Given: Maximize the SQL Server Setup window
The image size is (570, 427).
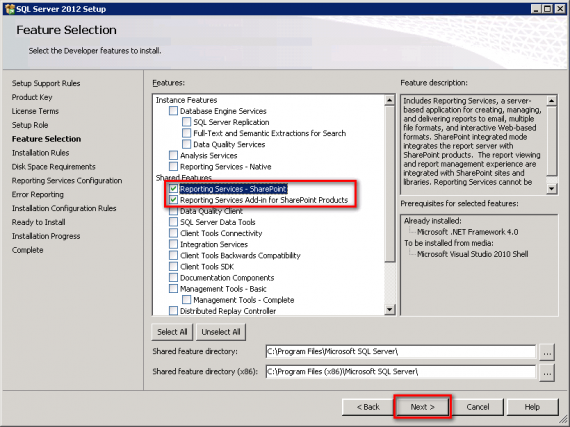Looking at the screenshot, I should (x=547, y=9).
